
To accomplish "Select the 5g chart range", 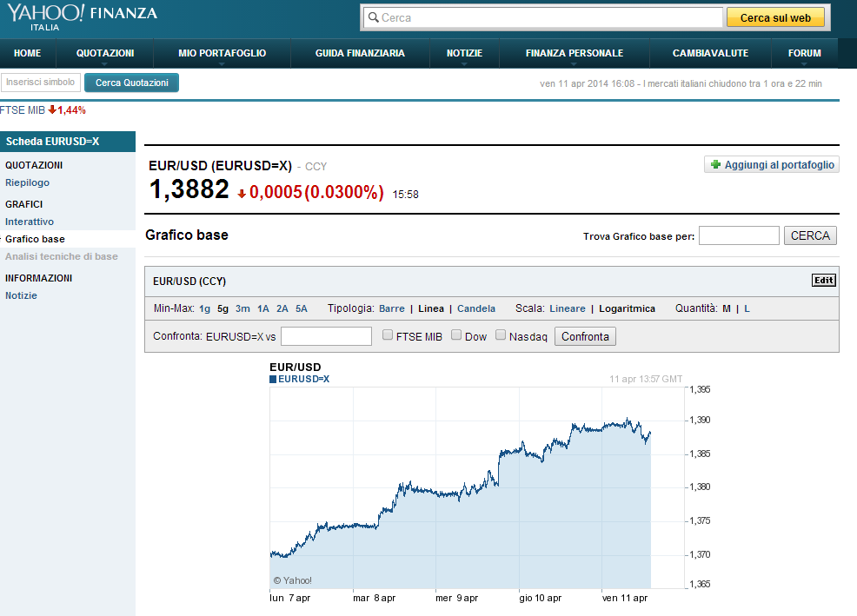I will pos(223,308).
